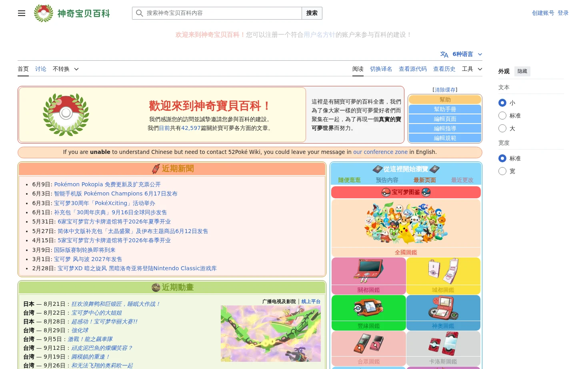This screenshot has width=588, height=369.
Task: Click the 宝可梦图鉴 header link
Action: click(x=406, y=192)
